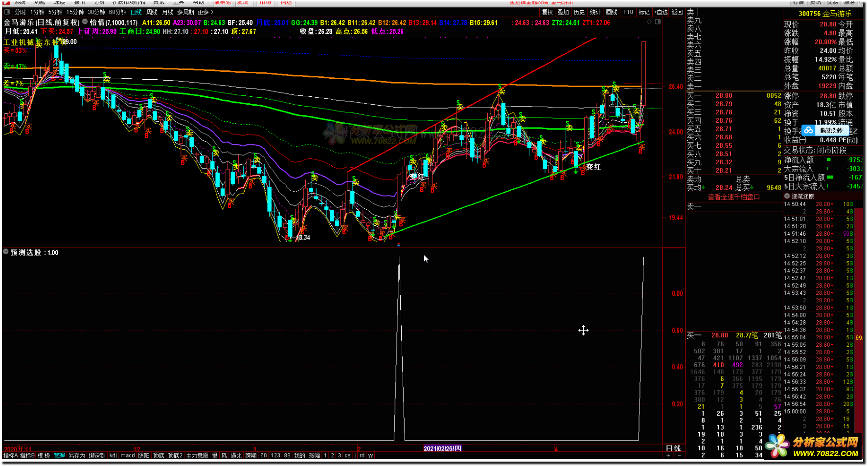This screenshot has height=466, width=868.
Task: Select the 123 indicator tab
Action: (x=275, y=455)
